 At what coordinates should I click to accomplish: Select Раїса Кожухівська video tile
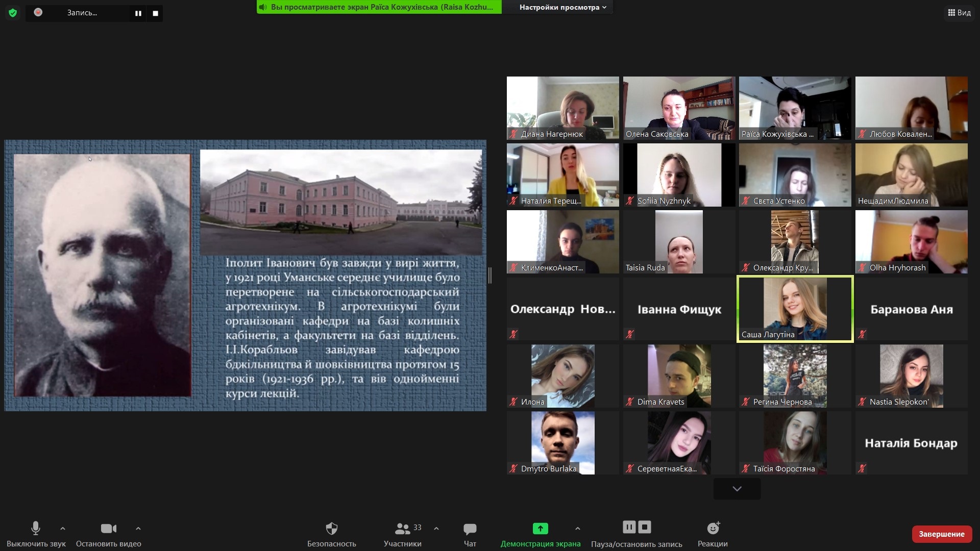pyautogui.click(x=795, y=108)
